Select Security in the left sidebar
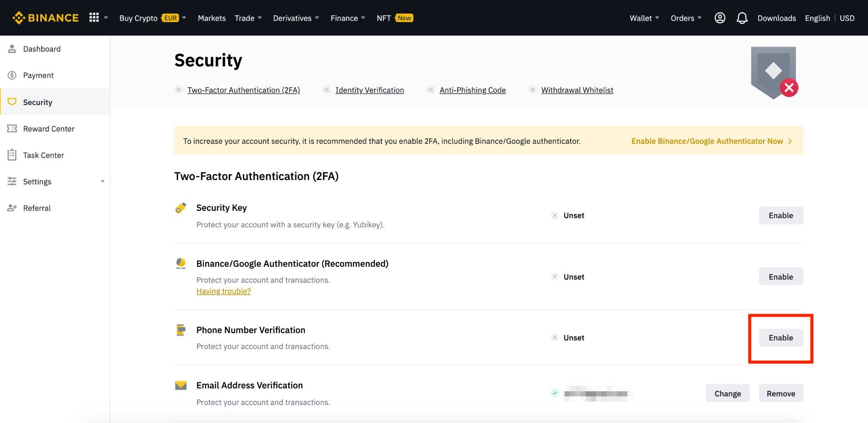The height and width of the screenshot is (423, 868). (x=38, y=102)
